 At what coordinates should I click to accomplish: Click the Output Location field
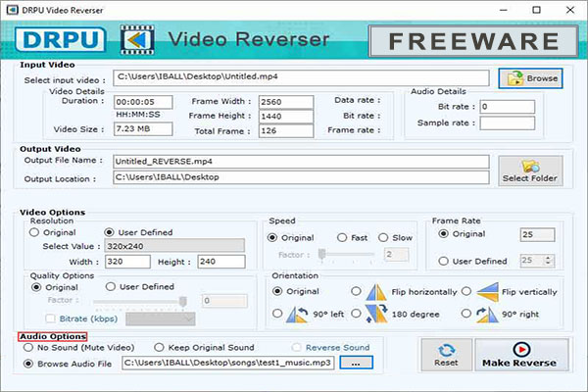pos(301,177)
